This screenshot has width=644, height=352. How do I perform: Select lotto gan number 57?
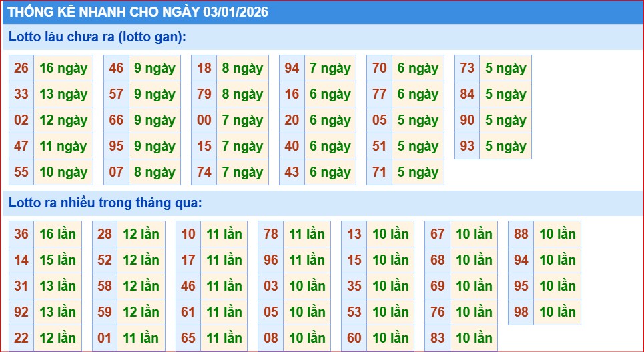(x=116, y=94)
